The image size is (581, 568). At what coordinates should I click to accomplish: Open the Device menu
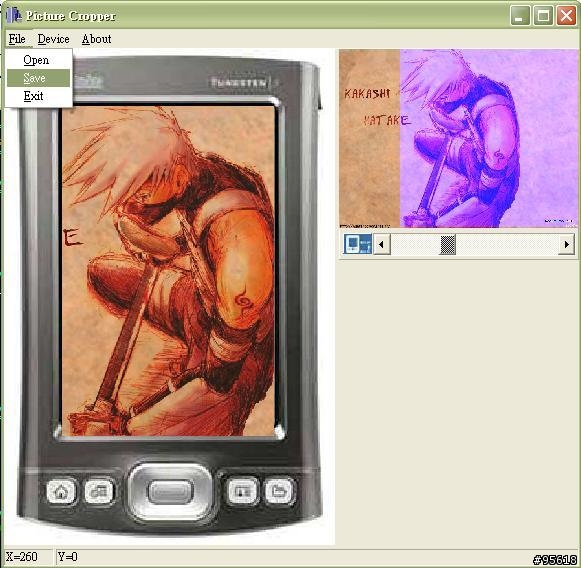(x=53, y=39)
